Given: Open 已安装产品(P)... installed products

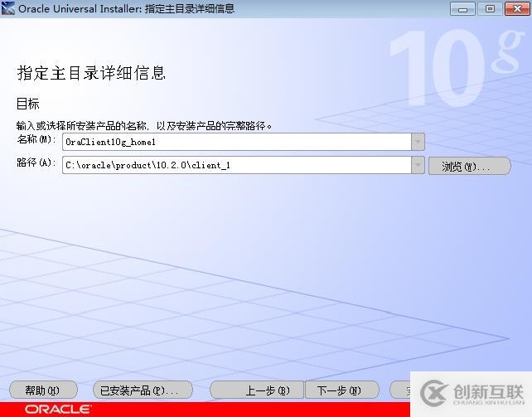Looking at the screenshot, I should click(143, 390).
